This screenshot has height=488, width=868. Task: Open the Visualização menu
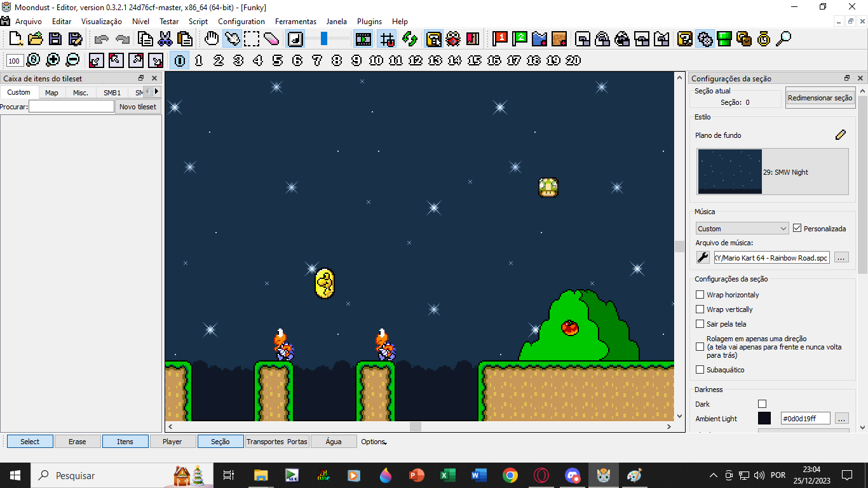pyautogui.click(x=102, y=22)
